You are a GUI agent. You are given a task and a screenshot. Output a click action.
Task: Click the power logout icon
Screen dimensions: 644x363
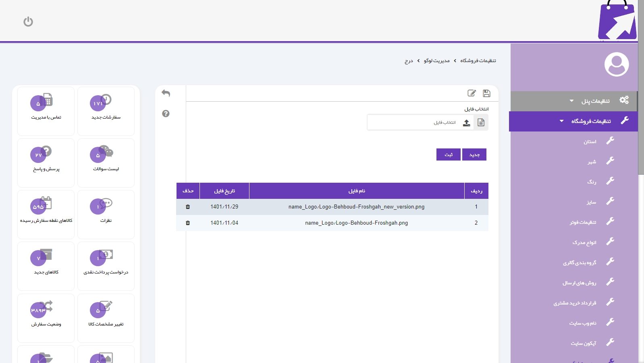(x=28, y=21)
